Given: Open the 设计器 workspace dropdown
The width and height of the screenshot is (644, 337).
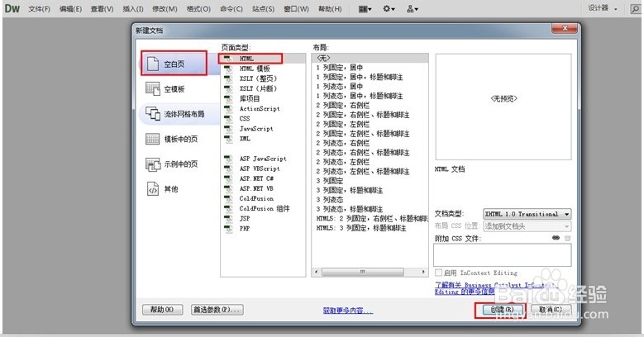Looking at the screenshot, I should pyautogui.click(x=603, y=8).
